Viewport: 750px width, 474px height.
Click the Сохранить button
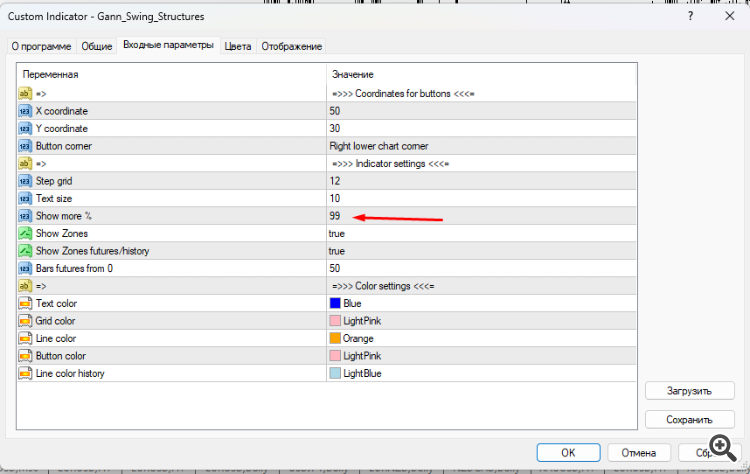click(689, 419)
